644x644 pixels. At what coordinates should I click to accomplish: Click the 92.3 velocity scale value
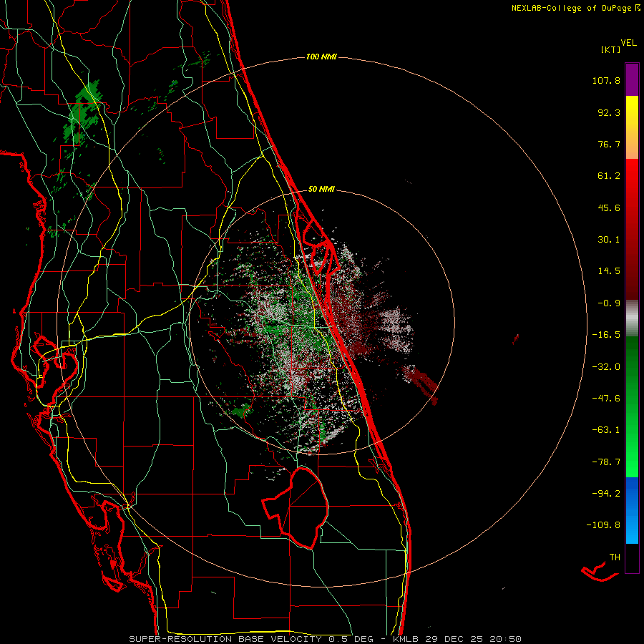pos(609,112)
